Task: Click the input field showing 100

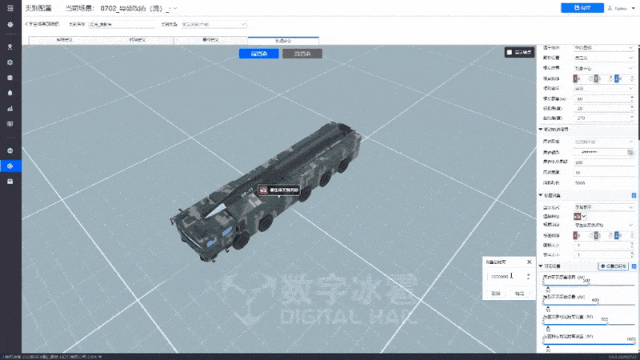Action: coord(604,162)
